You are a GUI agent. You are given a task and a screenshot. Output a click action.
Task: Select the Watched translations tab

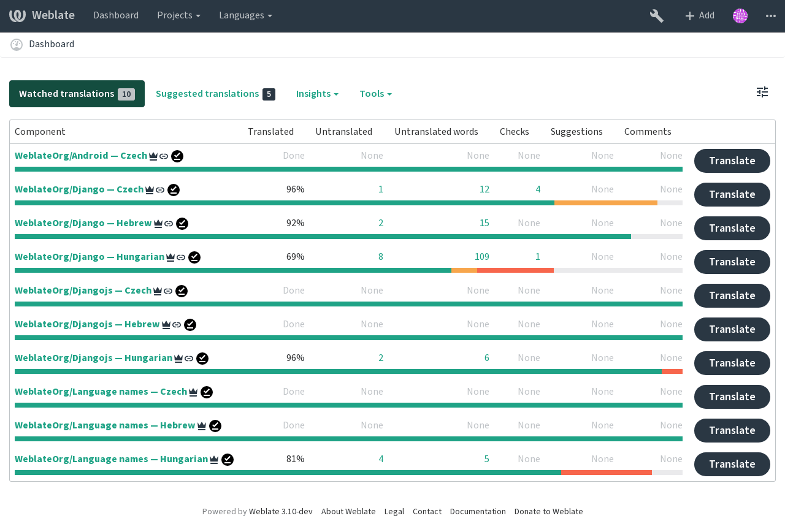[x=77, y=94]
